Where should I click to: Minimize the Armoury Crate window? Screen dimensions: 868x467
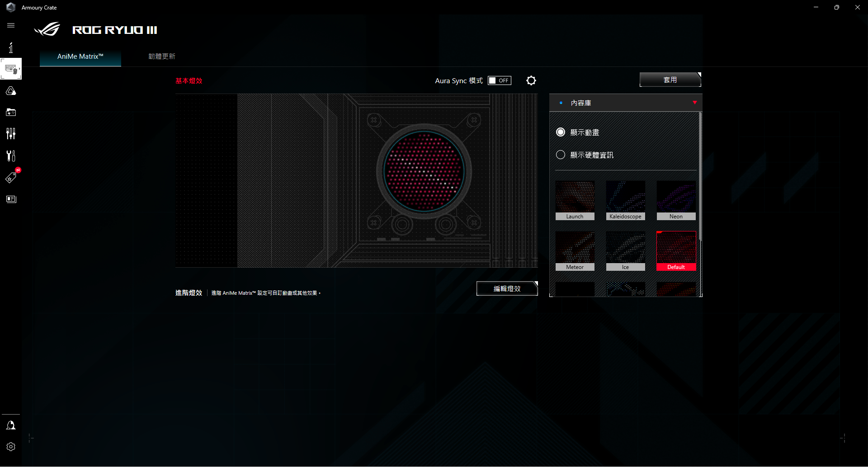point(816,7)
